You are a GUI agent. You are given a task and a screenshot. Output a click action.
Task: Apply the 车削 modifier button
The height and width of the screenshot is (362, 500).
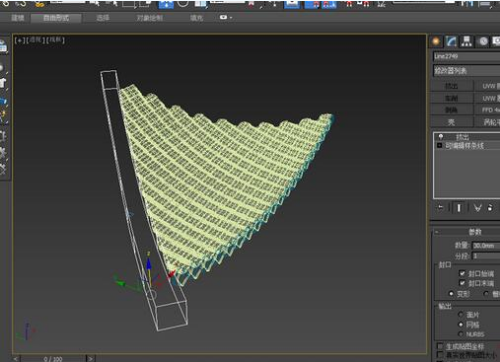pyautogui.click(x=452, y=98)
